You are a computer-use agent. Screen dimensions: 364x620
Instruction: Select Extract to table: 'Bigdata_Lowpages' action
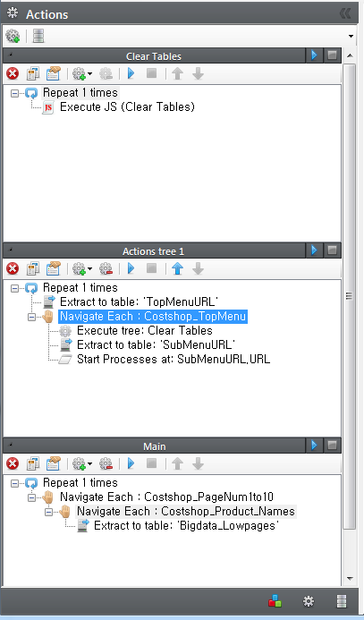tap(187, 525)
